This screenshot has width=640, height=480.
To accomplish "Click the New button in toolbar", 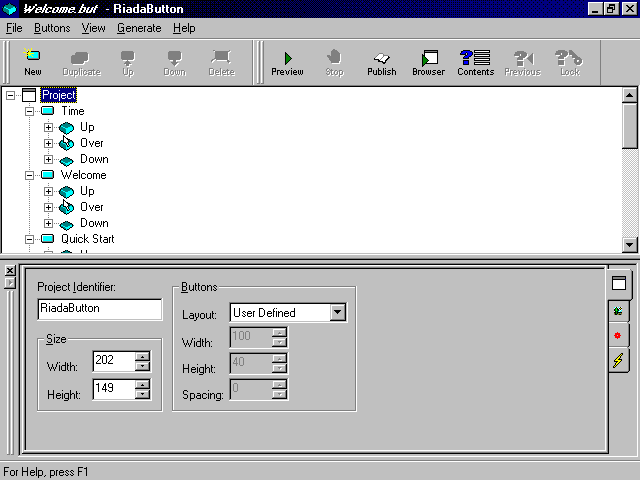I will click(x=33, y=62).
